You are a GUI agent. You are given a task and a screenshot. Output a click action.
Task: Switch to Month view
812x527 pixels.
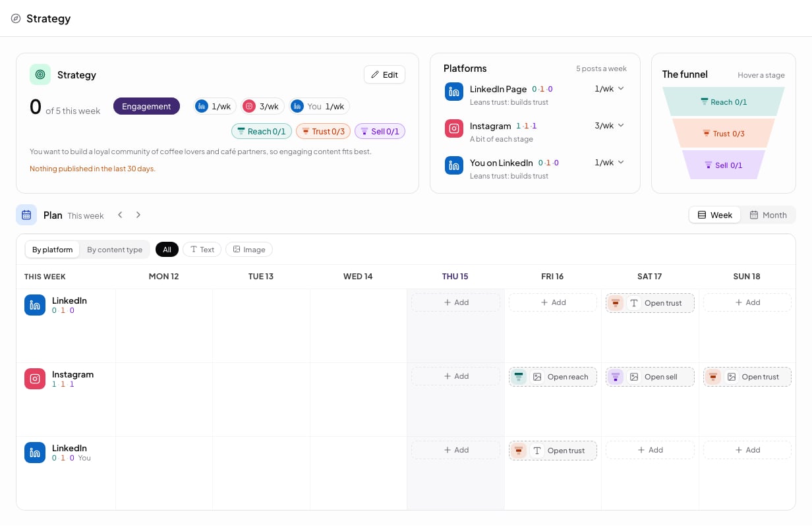click(x=768, y=215)
